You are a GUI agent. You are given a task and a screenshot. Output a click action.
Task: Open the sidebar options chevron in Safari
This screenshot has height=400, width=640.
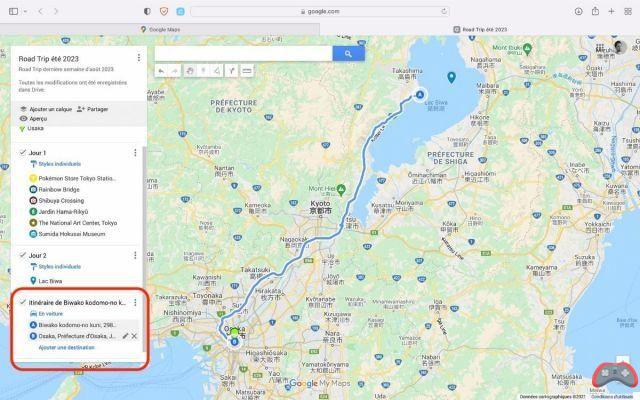pyautogui.click(x=25, y=11)
